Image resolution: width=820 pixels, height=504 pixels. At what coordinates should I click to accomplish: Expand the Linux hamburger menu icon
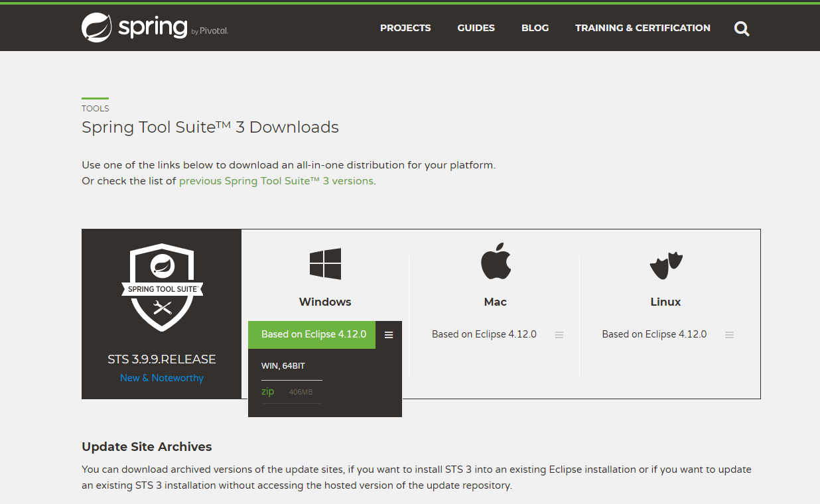[729, 335]
